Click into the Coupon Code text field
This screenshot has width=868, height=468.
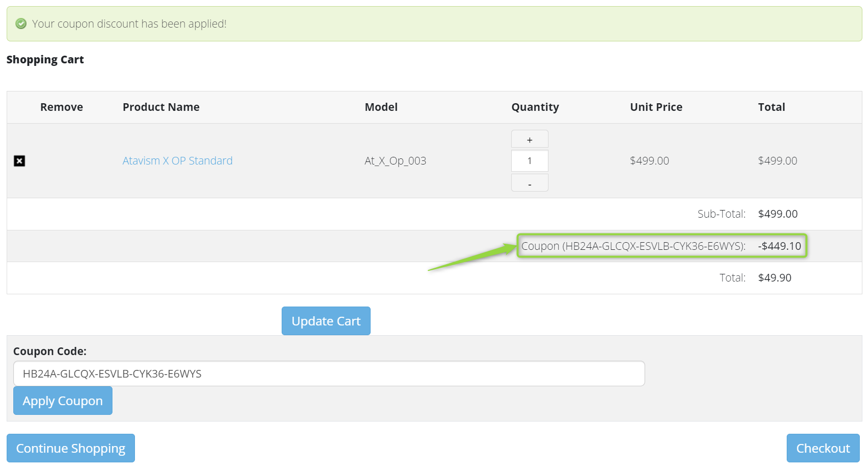pyautogui.click(x=329, y=373)
